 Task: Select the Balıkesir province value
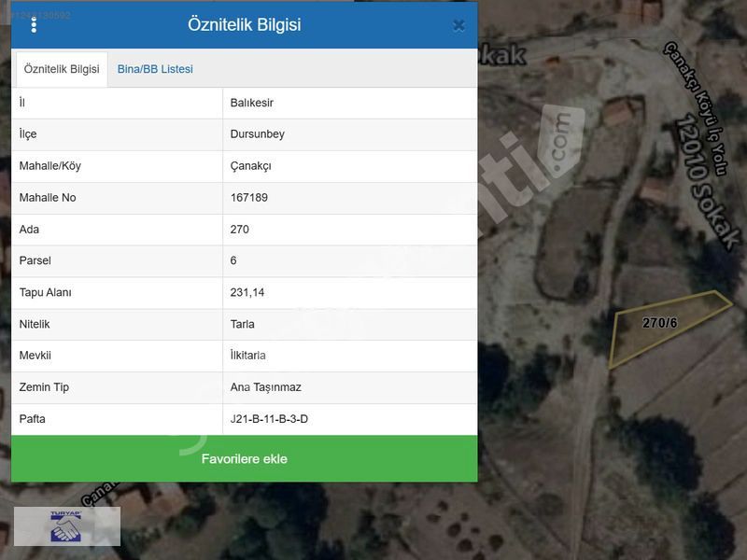pos(252,103)
